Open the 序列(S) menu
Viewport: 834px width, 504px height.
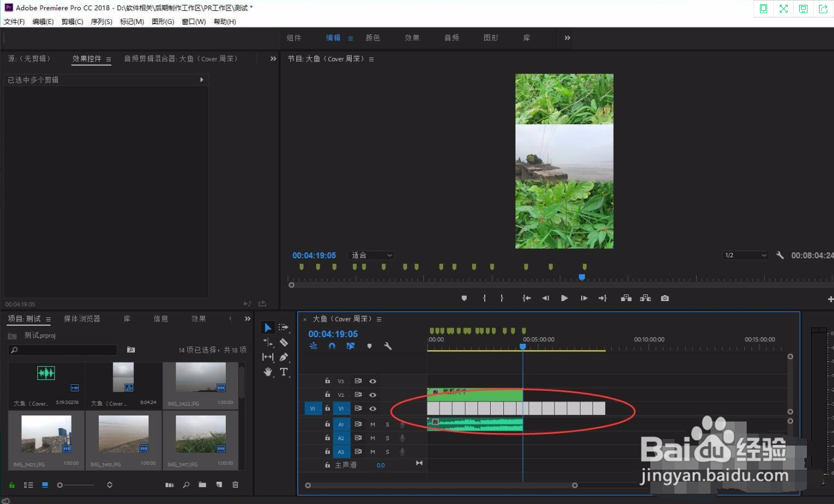click(x=101, y=22)
